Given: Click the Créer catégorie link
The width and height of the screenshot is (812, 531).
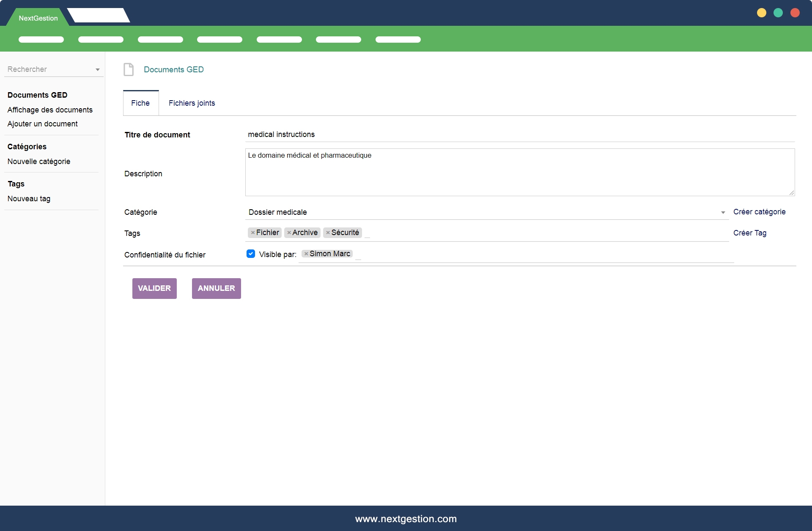Looking at the screenshot, I should [759, 212].
